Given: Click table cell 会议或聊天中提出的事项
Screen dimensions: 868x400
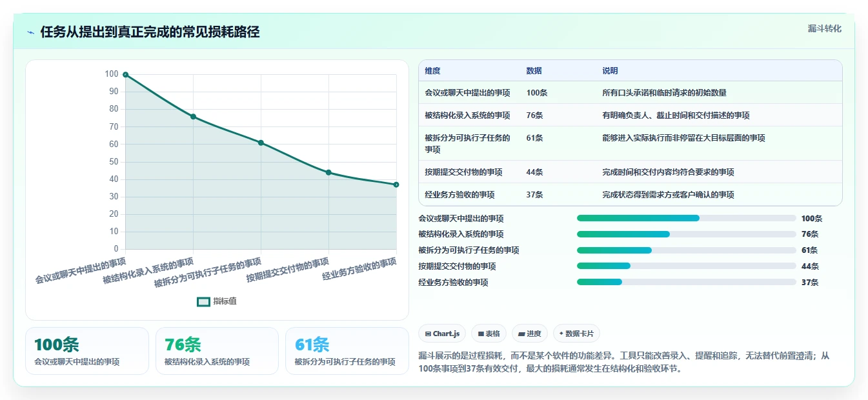Looking at the screenshot, I should point(467,93).
